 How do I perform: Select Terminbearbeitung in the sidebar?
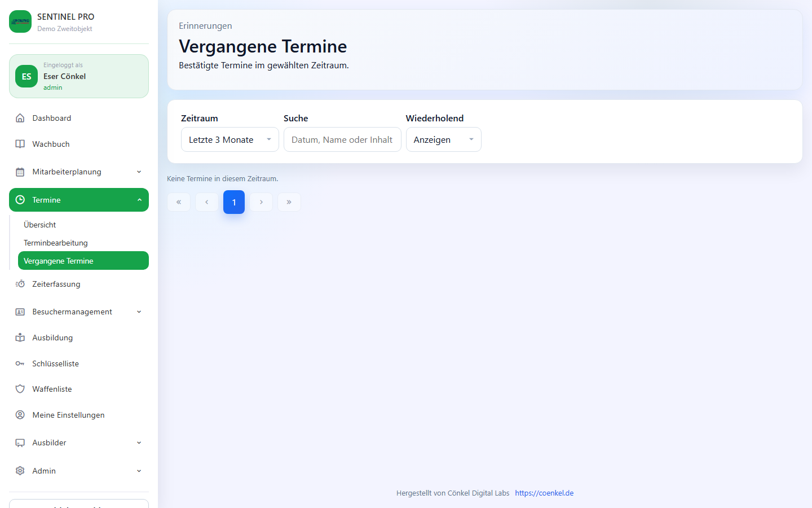(56, 243)
